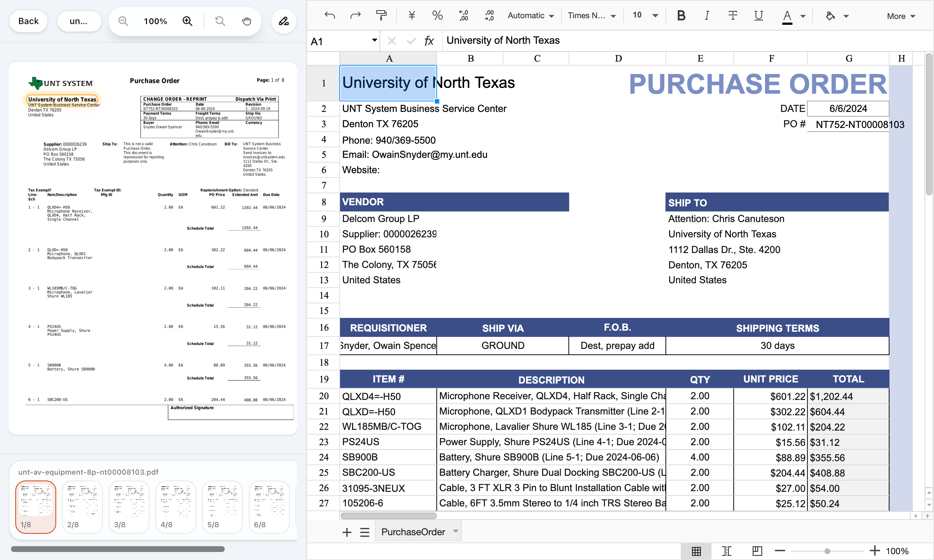The width and height of the screenshot is (934, 560).
Task: Toggle underline formatting
Action: (x=759, y=15)
